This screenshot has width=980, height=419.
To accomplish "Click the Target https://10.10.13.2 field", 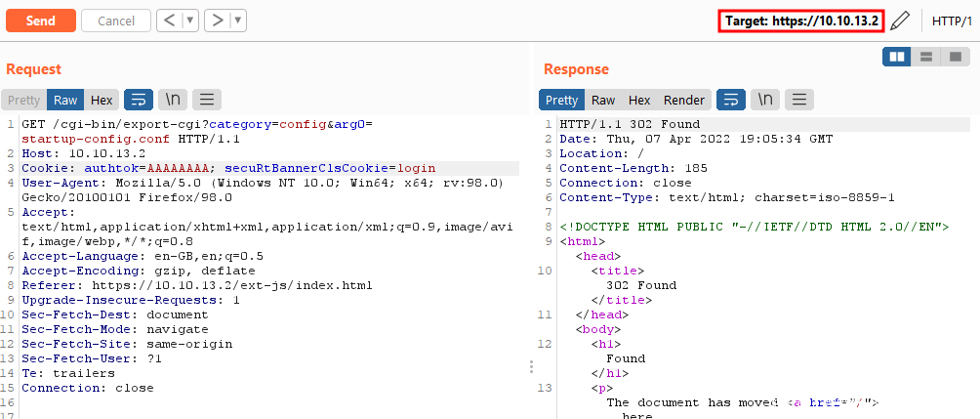I will coord(800,21).
